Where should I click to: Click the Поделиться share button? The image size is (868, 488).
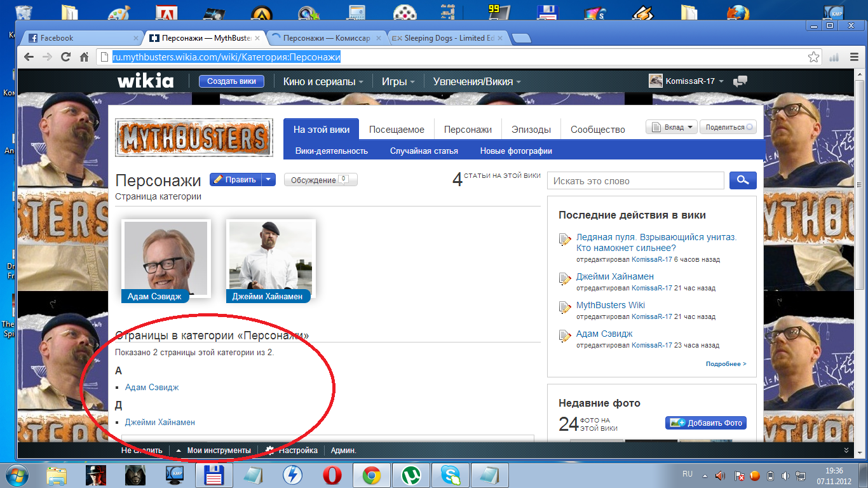click(x=728, y=127)
